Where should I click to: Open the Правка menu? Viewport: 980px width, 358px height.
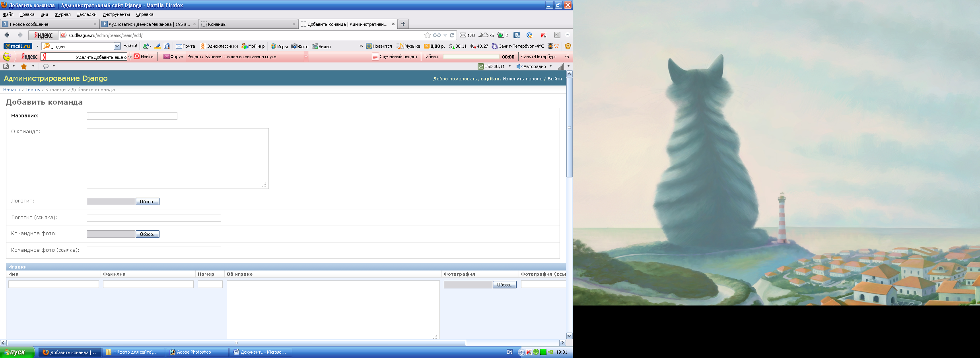[x=27, y=14]
